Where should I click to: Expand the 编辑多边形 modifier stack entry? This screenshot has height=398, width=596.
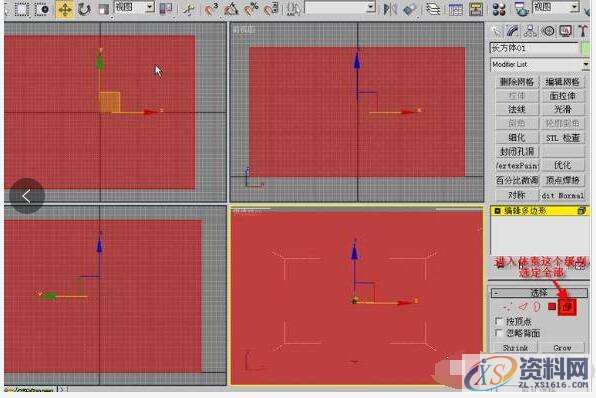(x=497, y=211)
